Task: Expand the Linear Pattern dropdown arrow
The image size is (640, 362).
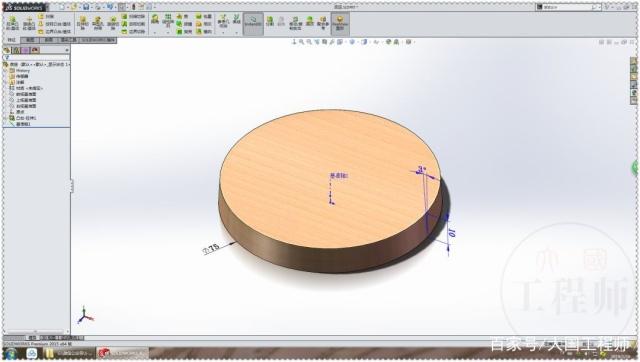Action: pos(168,32)
